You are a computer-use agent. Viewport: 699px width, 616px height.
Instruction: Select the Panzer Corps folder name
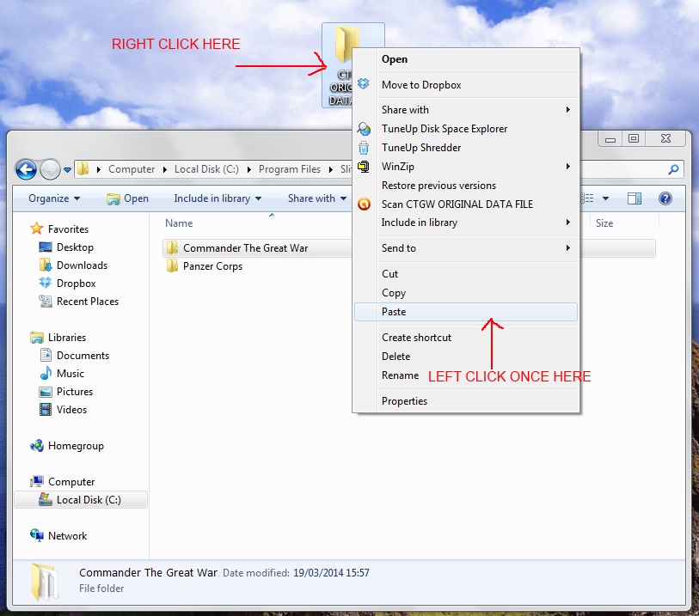(212, 266)
